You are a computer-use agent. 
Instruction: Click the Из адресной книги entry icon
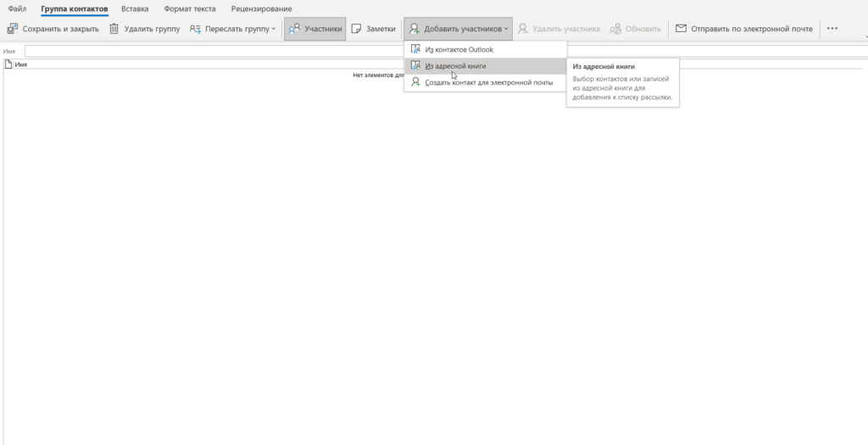415,65
